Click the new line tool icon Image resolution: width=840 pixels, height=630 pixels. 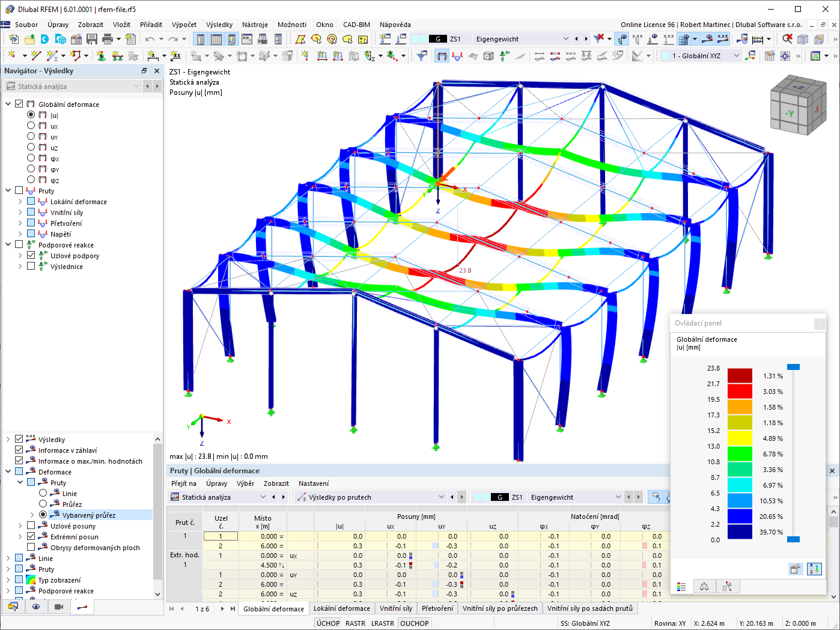pyautogui.click(x=36, y=56)
